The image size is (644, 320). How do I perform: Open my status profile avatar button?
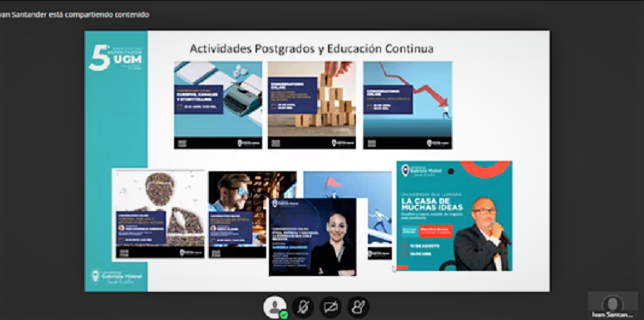(275, 307)
